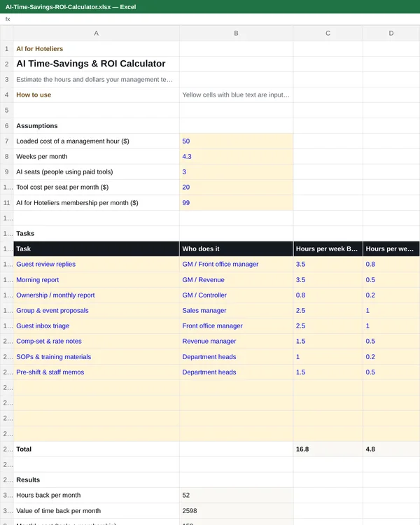Select the 'How to use' cell
The height and width of the screenshot is (525, 420).
click(x=96, y=94)
